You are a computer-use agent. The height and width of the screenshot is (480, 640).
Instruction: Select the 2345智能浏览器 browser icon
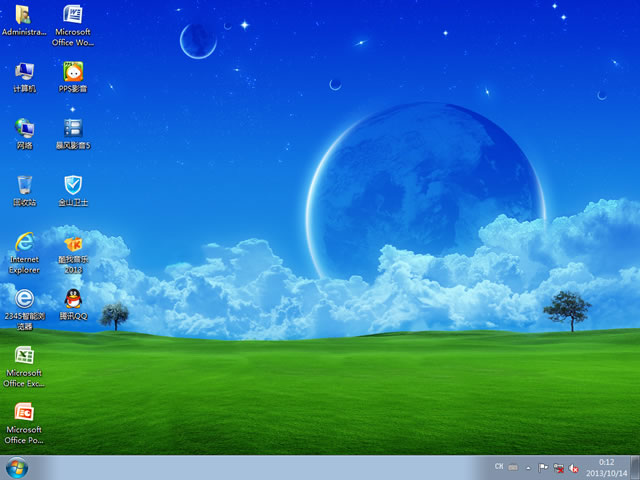click(24, 299)
